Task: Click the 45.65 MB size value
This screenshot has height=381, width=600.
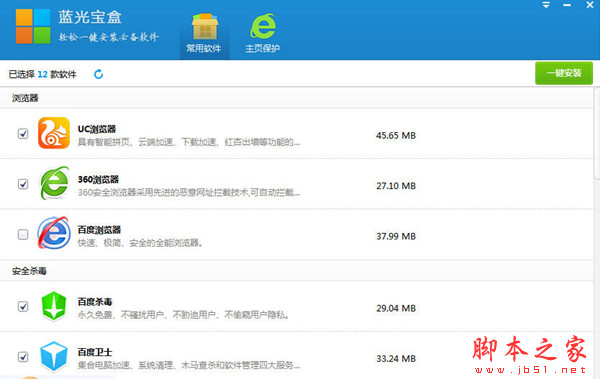Action: click(396, 135)
